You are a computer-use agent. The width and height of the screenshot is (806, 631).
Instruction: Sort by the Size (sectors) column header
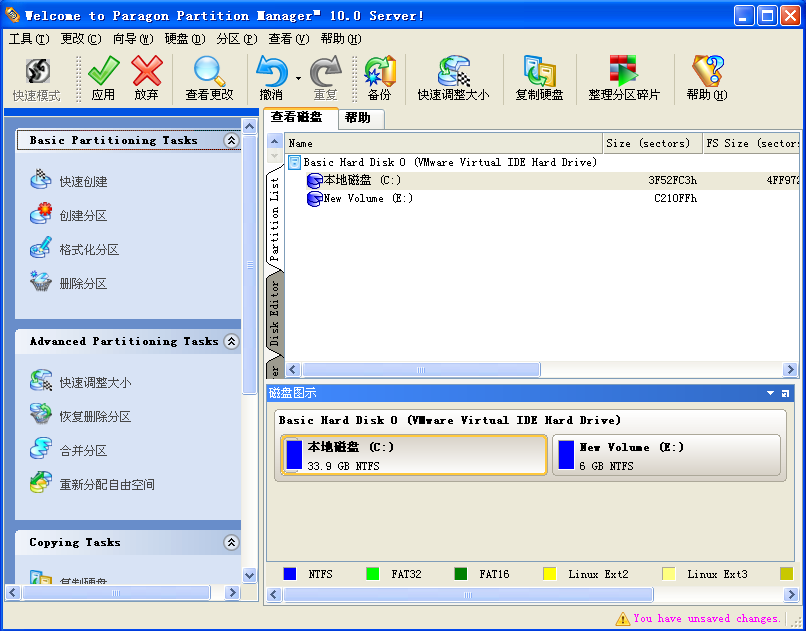(652, 143)
